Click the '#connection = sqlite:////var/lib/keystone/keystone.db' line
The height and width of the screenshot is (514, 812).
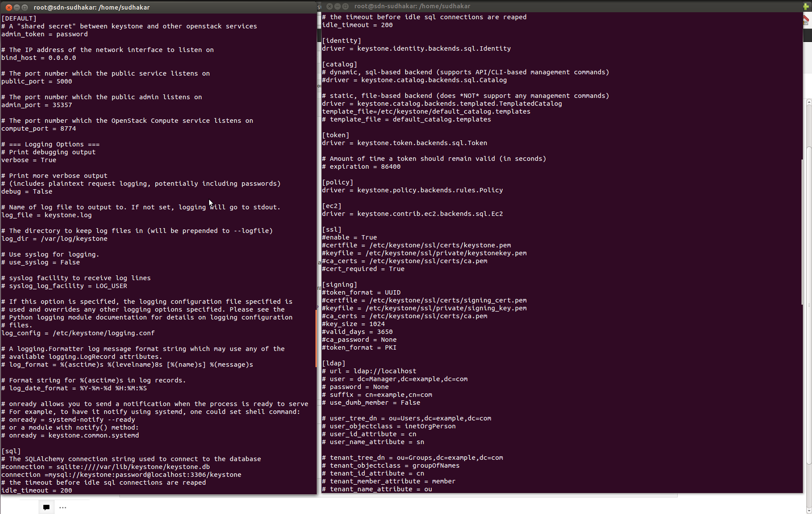pyautogui.click(x=105, y=467)
